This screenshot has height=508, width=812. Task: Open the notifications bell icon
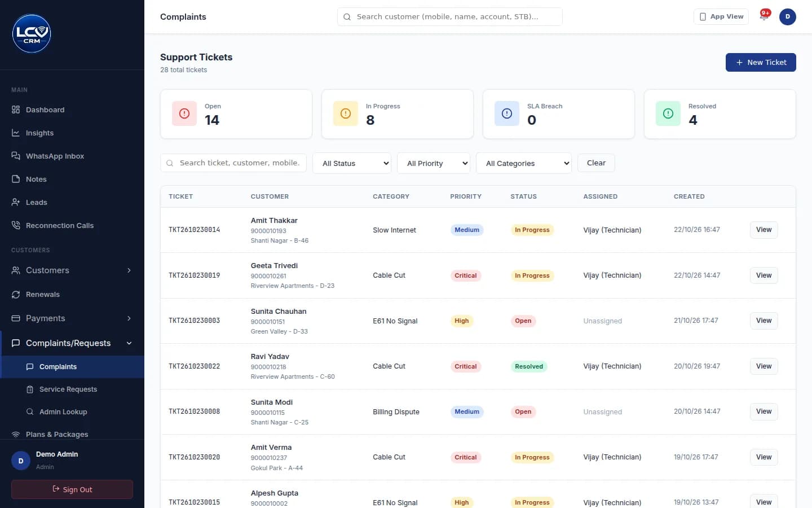pyautogui.click(x=764, y=16)
